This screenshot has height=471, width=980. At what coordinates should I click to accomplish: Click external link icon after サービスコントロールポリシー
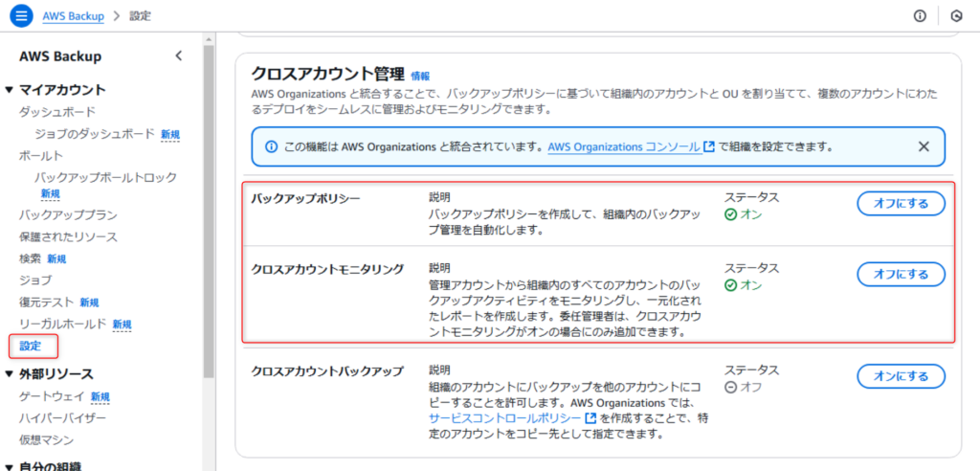590,417
